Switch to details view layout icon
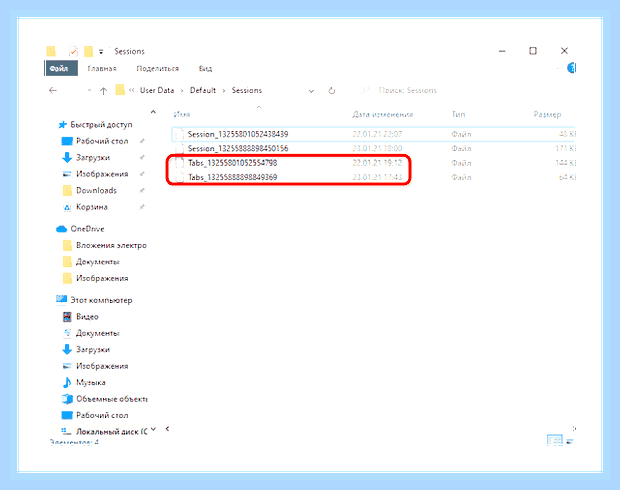The width and height of the screenshot is (620, 490). click(554, 440)
